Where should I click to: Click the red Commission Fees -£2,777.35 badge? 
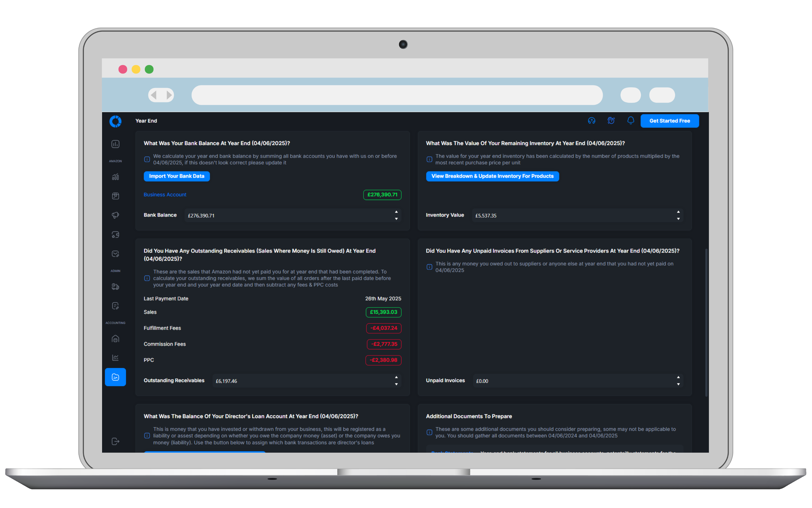pos(384,344)
